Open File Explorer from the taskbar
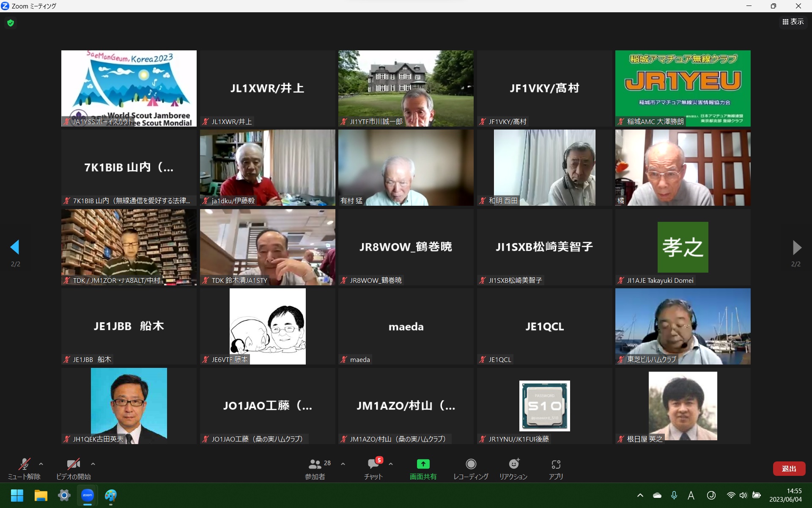The image size is (812, 508). [41, 495]
